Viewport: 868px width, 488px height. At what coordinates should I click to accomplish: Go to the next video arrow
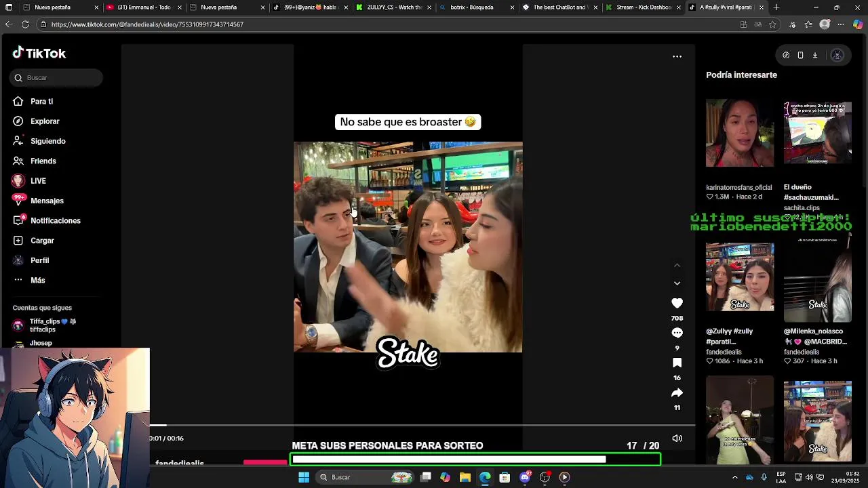677,283
